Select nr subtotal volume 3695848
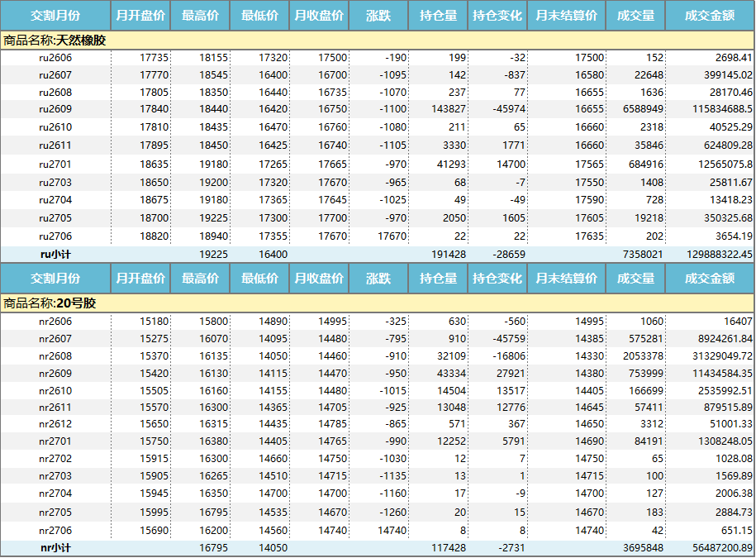 (x=643, y=548)
